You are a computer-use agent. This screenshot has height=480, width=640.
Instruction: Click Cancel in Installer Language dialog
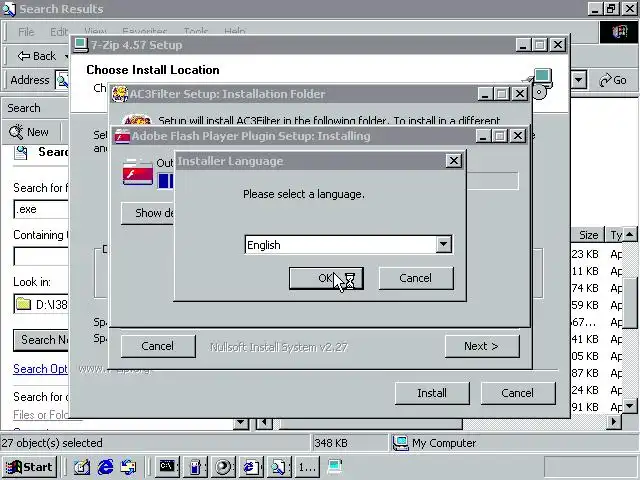pyautogui.click(x=416, y=278)
